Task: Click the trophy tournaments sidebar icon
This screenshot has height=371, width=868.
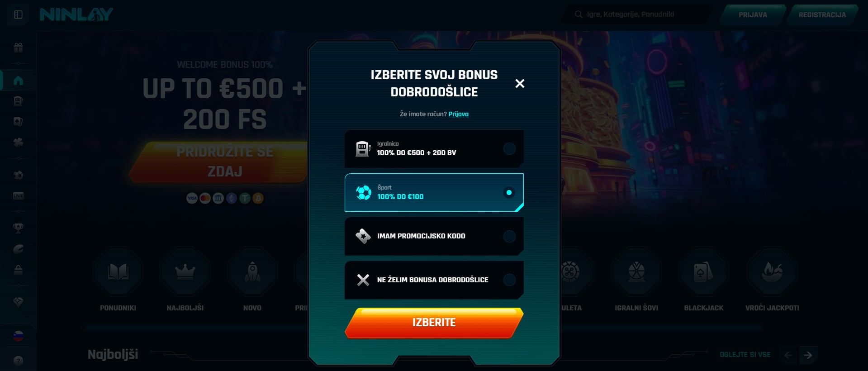Action: (x=18, y=228)
